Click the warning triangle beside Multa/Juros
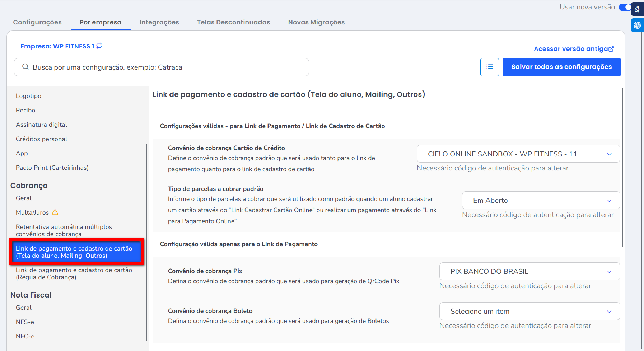The width and height of the screenshot is (644, 351). 55,212
